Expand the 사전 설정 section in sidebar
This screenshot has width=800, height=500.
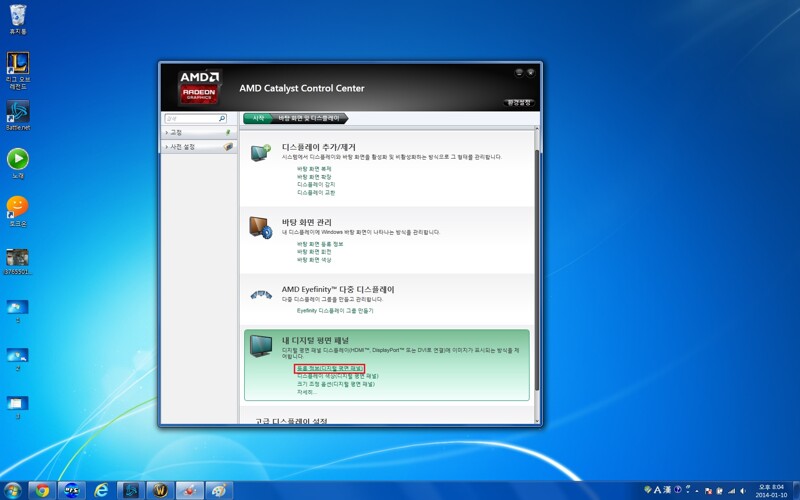[x=199, y=146]
